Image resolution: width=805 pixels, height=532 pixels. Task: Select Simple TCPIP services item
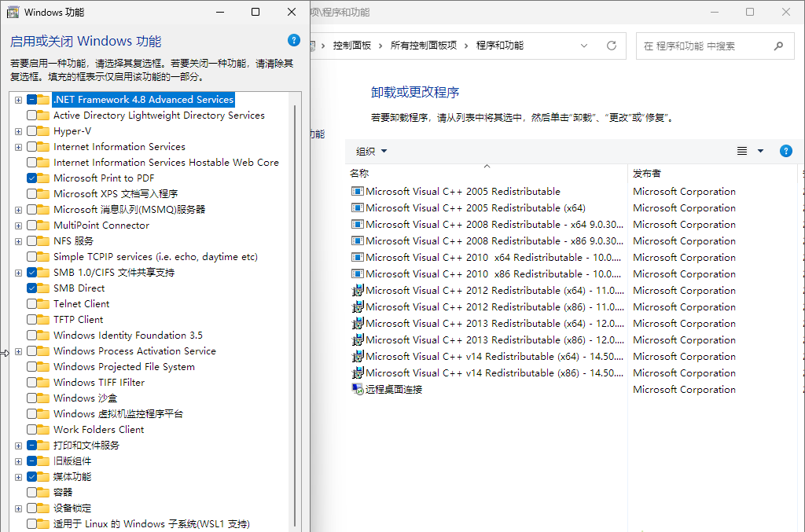pos(156,256)
